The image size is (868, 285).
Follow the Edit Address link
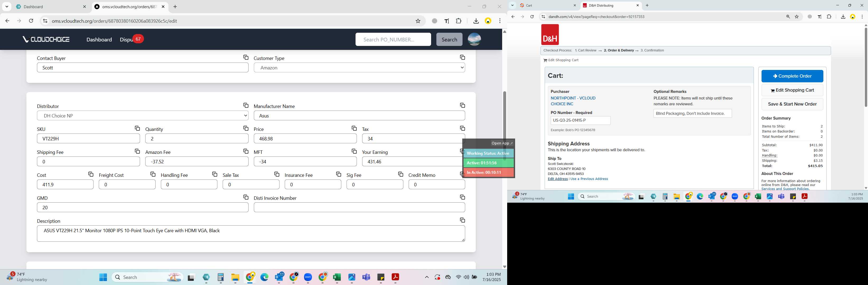(x=557, y=179)
